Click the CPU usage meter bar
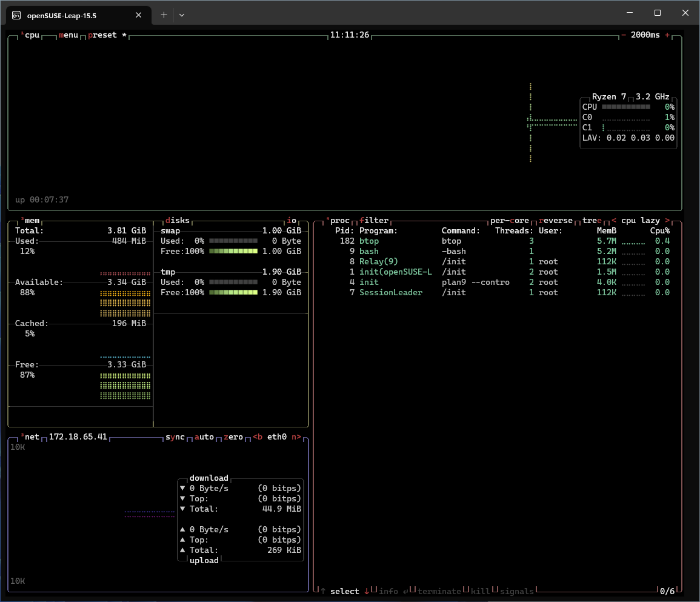This screenshot has width=700, height=602. point(626,107)
